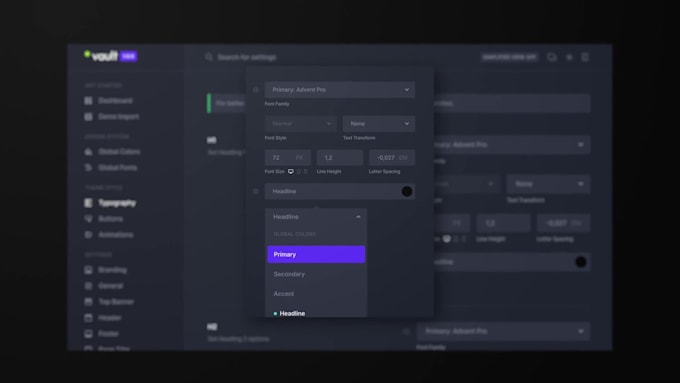680x383 pixels.
Task: Open popup Font Family dropdown Primary: Advent Pro
Action: [x=340, y=90]
